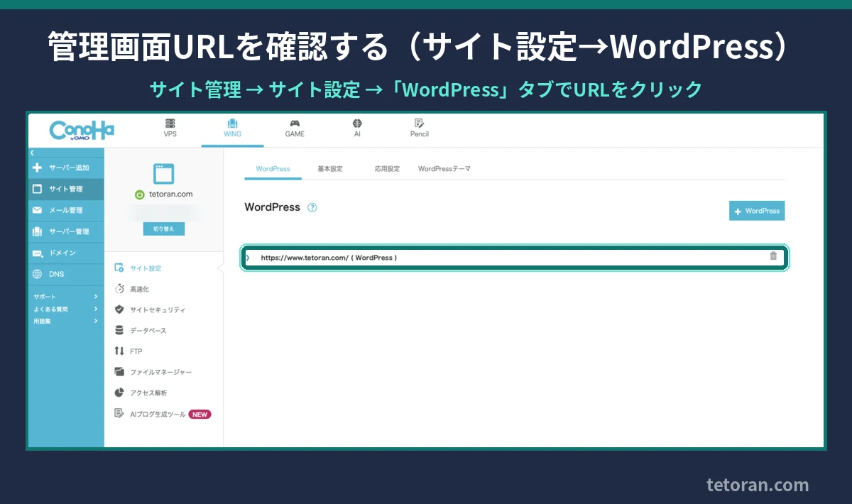Click the Pencil note icon
This screenshot has width=852, height=504.
tap(420, 123)
